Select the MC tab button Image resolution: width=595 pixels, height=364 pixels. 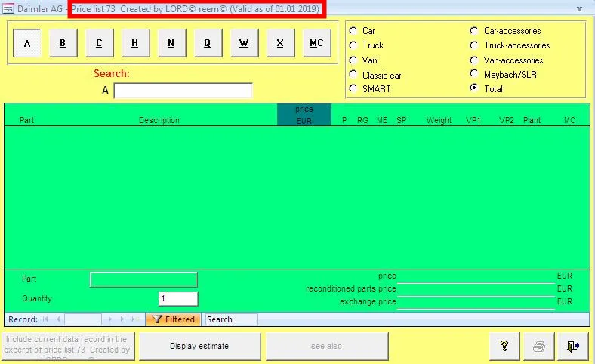[x=316, y=43]
